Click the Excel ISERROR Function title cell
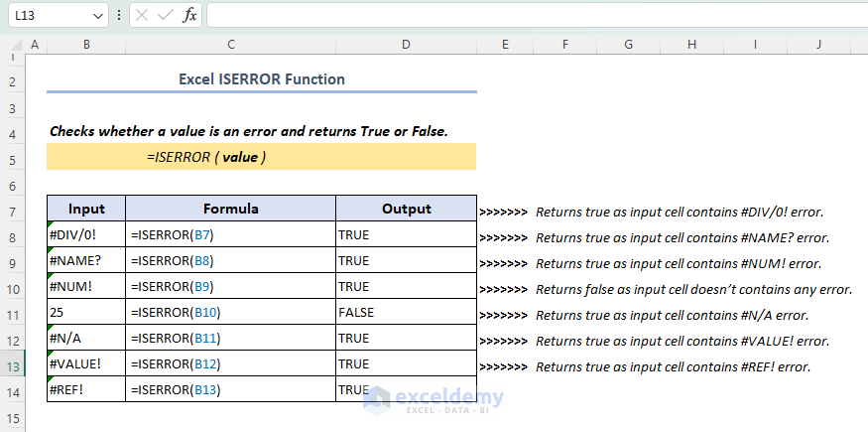Viewport: 868px width, 432px height. click(261, 79)
